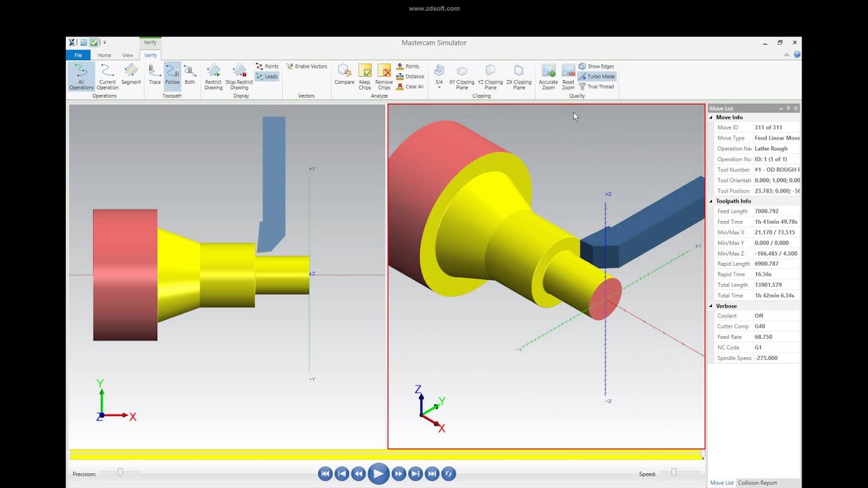Click Stop Restrict Drawing
Screen dimensions: 868x488
239,77
